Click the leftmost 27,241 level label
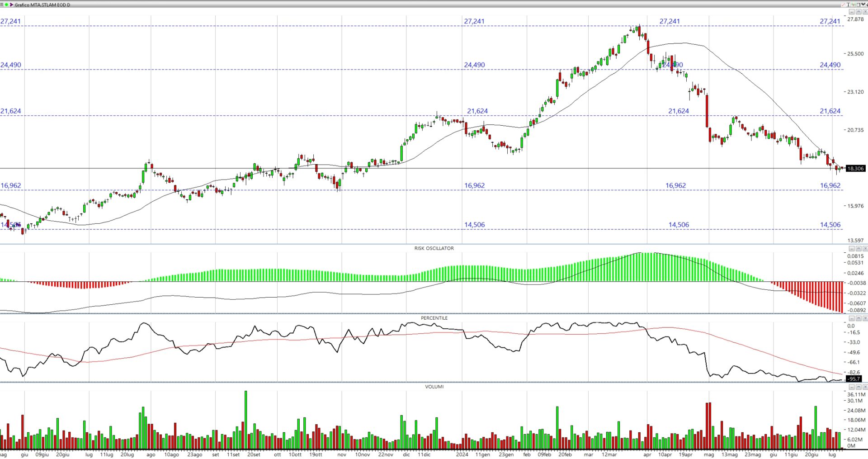 pyautogui.click(x=10, y=21)
